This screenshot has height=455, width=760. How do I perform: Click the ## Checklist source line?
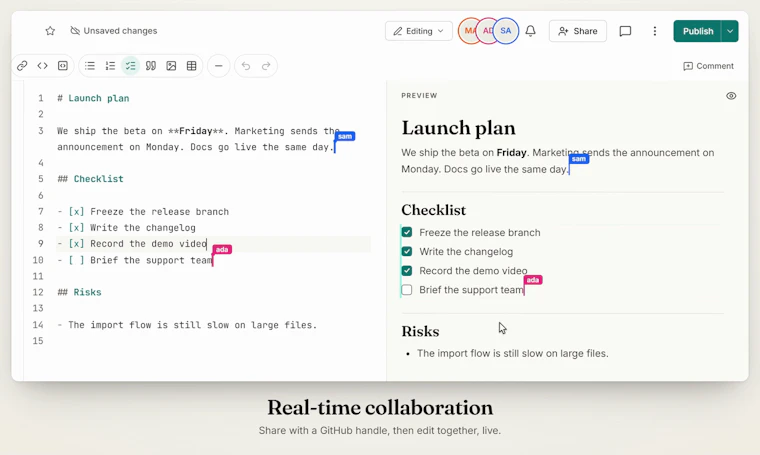tap(90, 179)
